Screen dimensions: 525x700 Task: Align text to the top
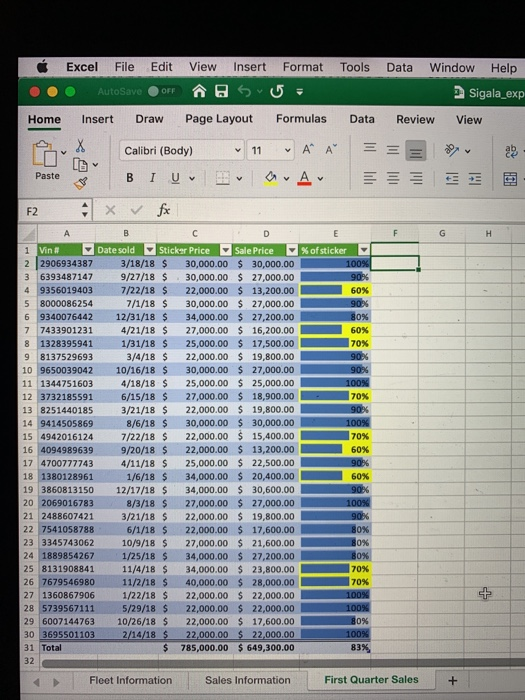pos(370,148)
